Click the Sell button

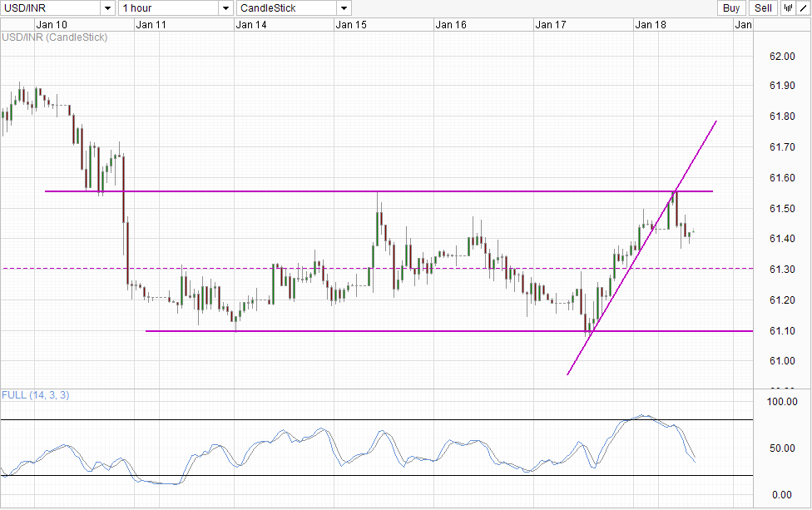click(763, 7)
